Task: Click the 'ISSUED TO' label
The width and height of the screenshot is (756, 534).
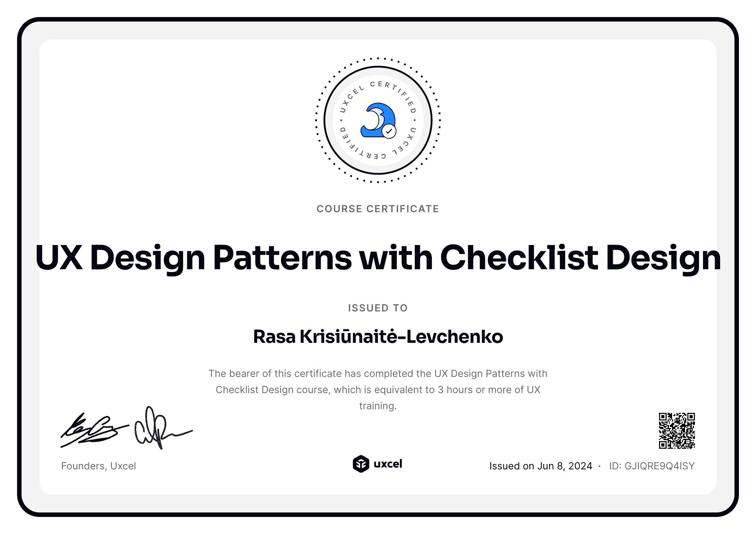Action: pos(378,308)
